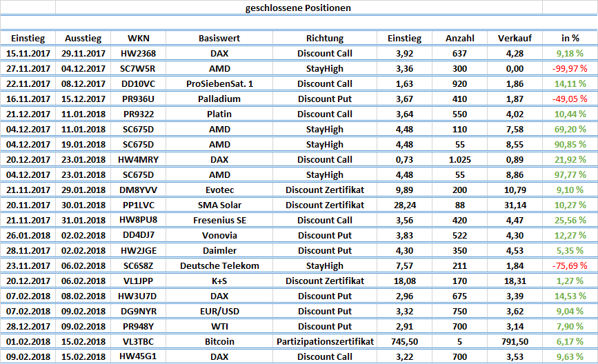Click the ProSiebenSat. 1 cell
598x364 pixels.
coord(219,83)
